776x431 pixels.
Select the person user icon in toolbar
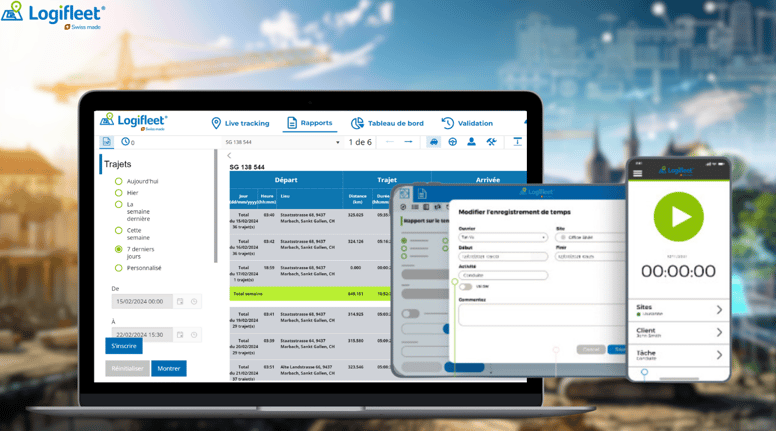tap(471, 142)
